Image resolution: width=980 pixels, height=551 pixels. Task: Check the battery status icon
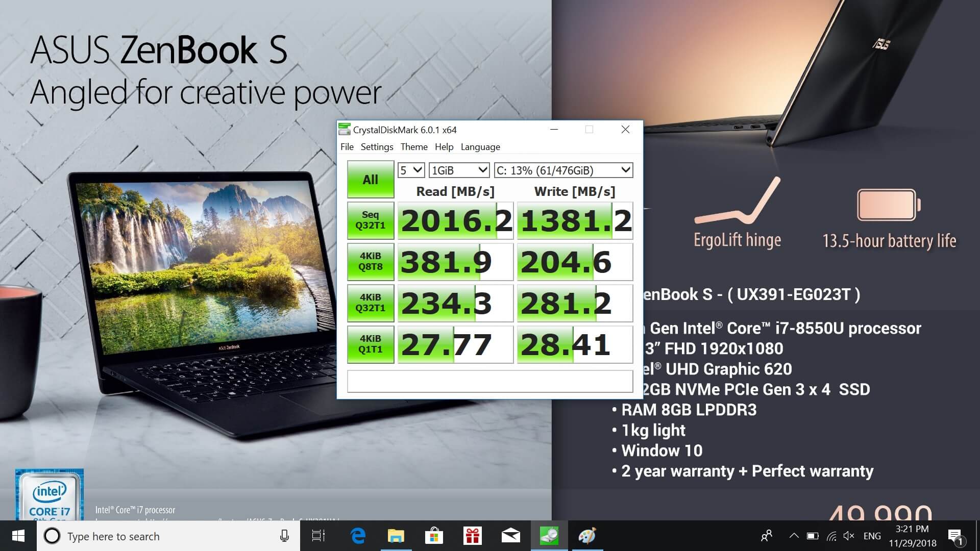(x=813, y=536)
